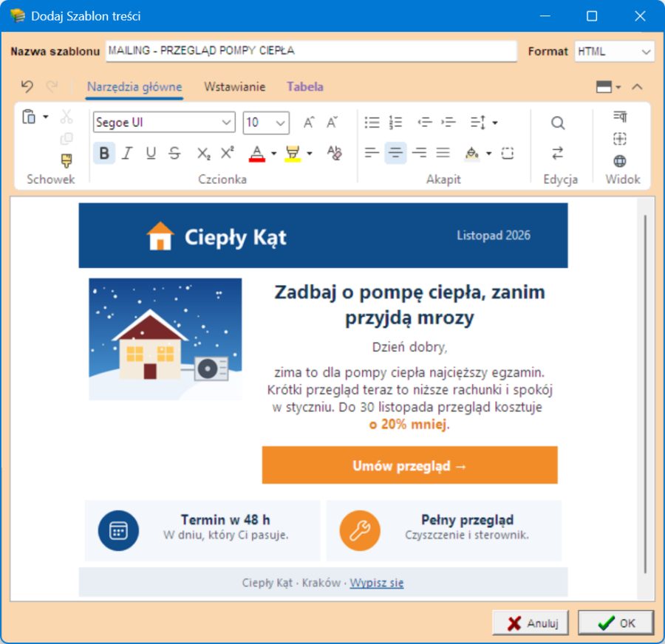Click the Wypisz się link
This screenshot has height=644, width=665.
click(x=377, y=583)
